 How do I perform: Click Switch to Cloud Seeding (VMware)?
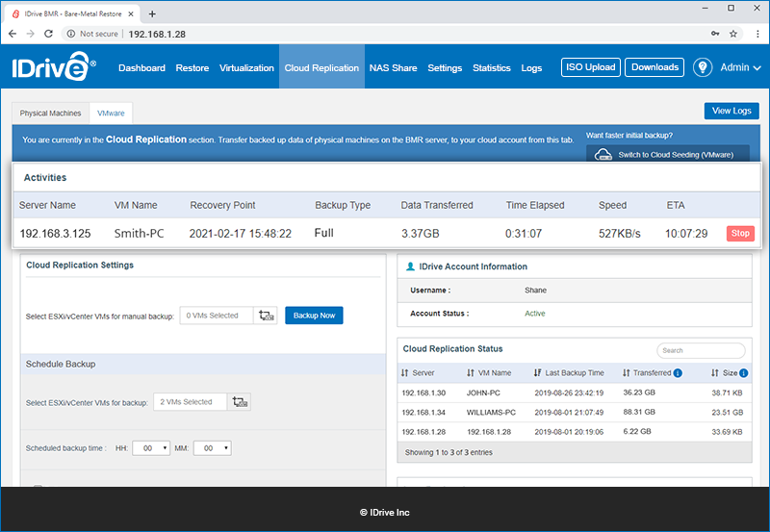point(668,154)
